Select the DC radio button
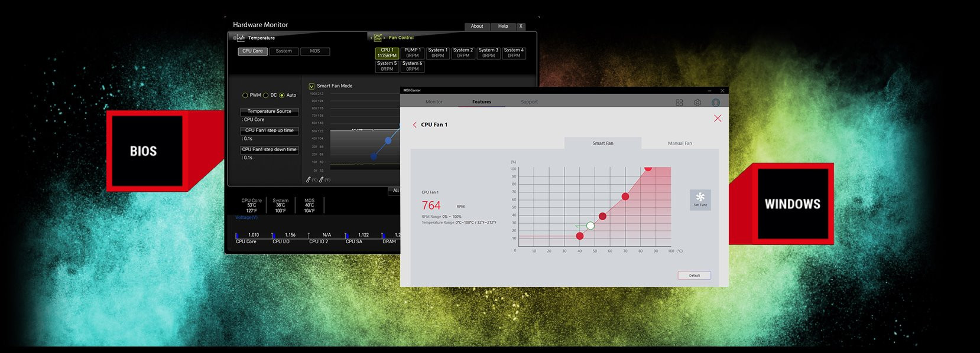The height and width of the screenshot is (353, 980). 266,95
